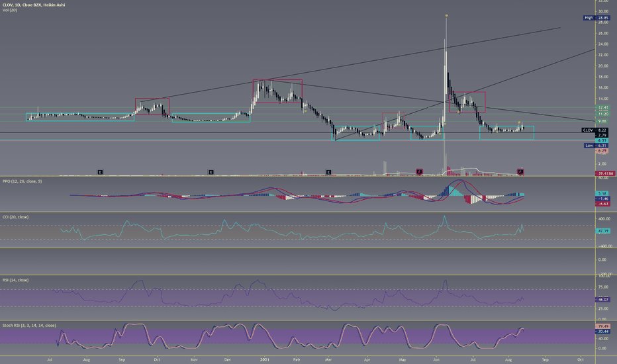Click the 18.00 tick on the price scale
Viewport: 617px width, 364px height.
coord(603,77)
